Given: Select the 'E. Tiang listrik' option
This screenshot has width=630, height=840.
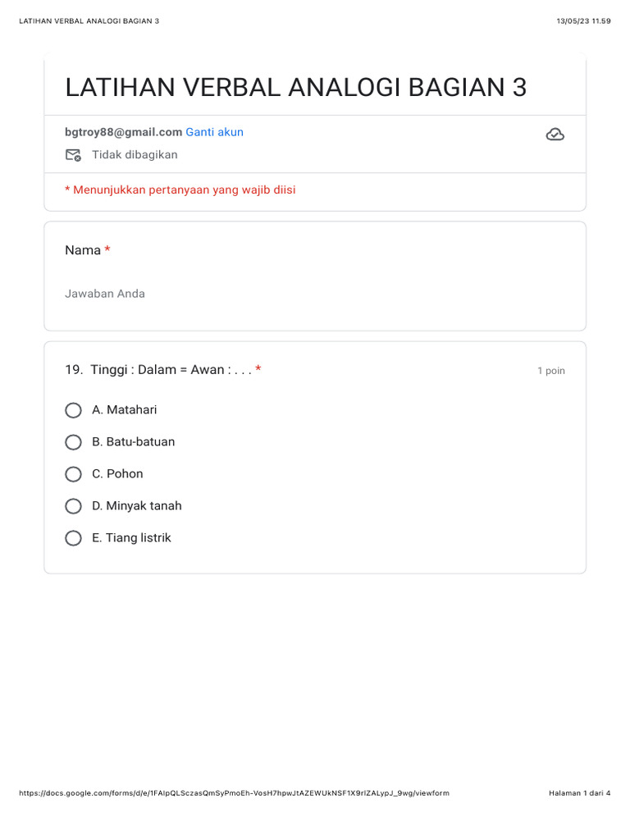Looking at the screenshot, I should (x=73, y=538).
